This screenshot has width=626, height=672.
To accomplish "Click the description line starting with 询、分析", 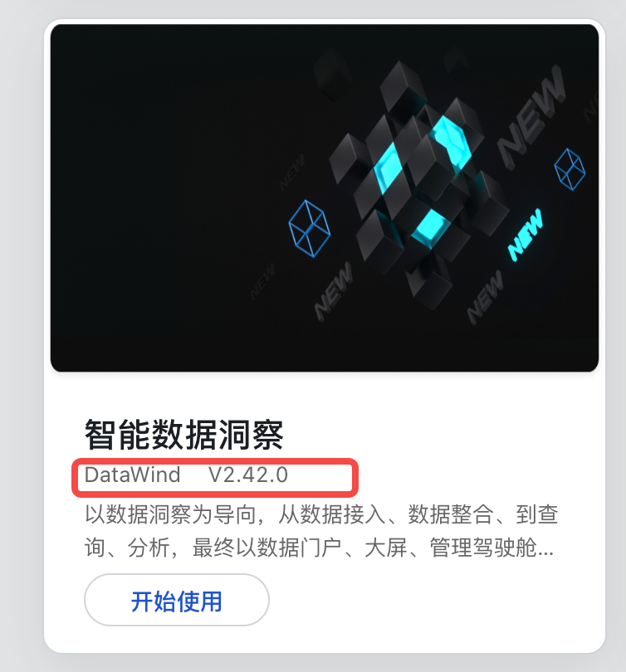I will [x=319, y=548].
